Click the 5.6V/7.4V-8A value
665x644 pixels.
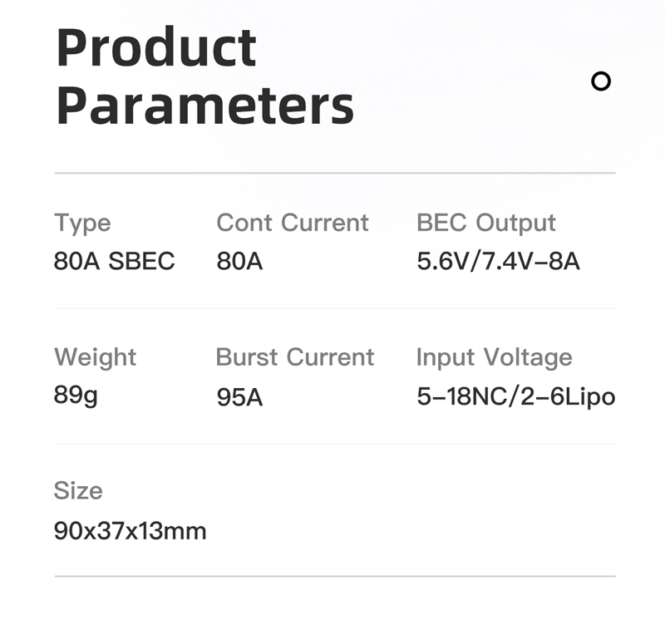pyautogui.click(x=498, y=261)
